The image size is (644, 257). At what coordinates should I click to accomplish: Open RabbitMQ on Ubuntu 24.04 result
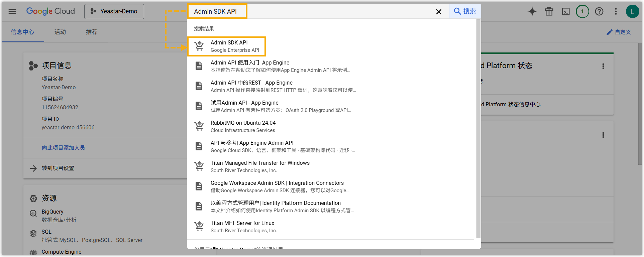pos(243,126)
